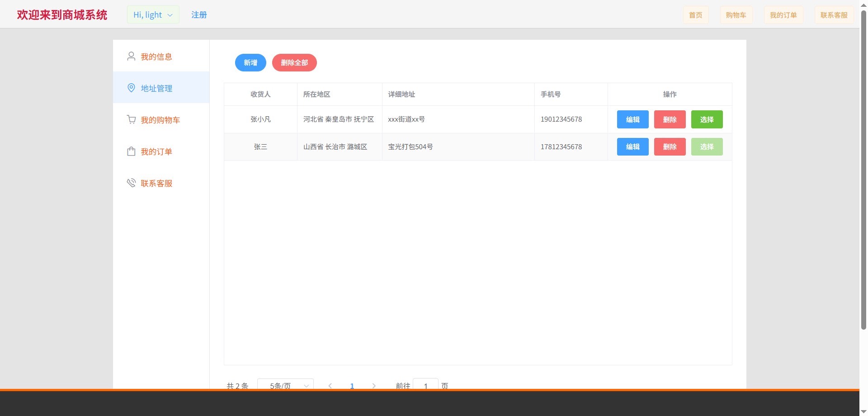
Task: Open the 5条/页 page size selector
Action: (x=285, y=385)
